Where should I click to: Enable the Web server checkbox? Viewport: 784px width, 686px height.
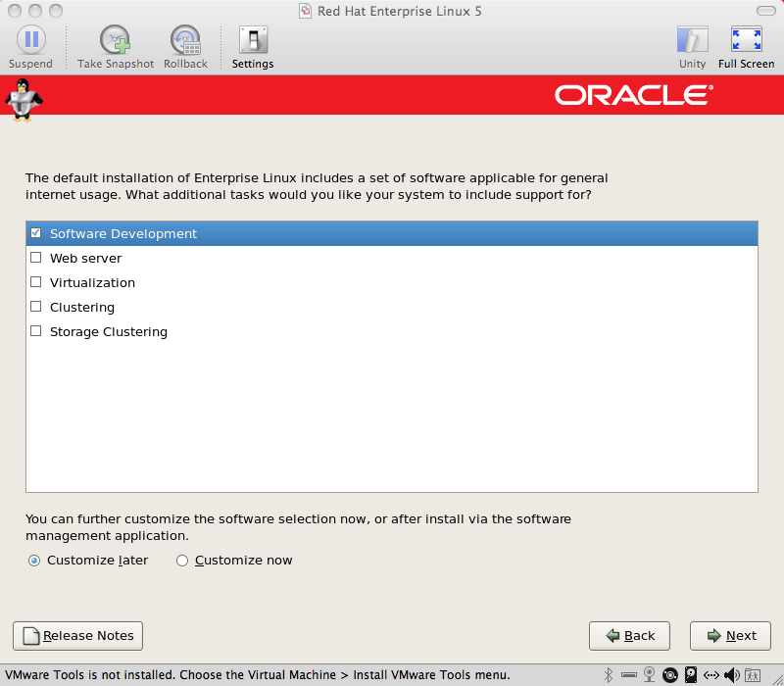click(x=36, y=258)
